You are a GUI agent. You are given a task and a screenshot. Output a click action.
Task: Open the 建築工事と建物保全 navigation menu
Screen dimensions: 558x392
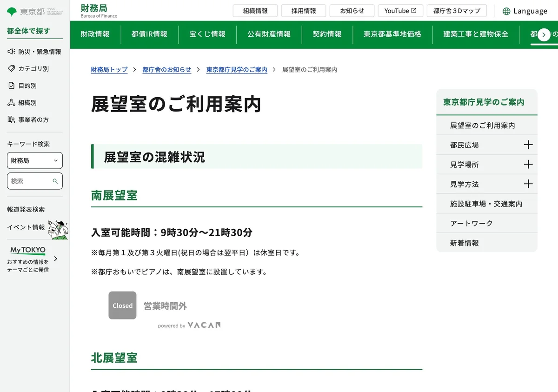click(476, 34)
